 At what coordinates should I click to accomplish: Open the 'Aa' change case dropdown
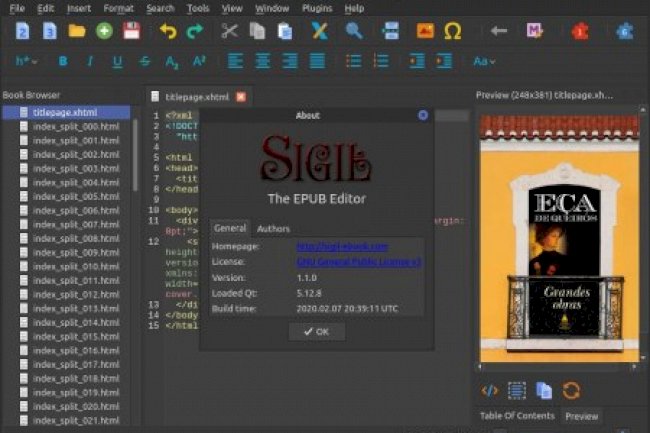click(x=484, y=61)
